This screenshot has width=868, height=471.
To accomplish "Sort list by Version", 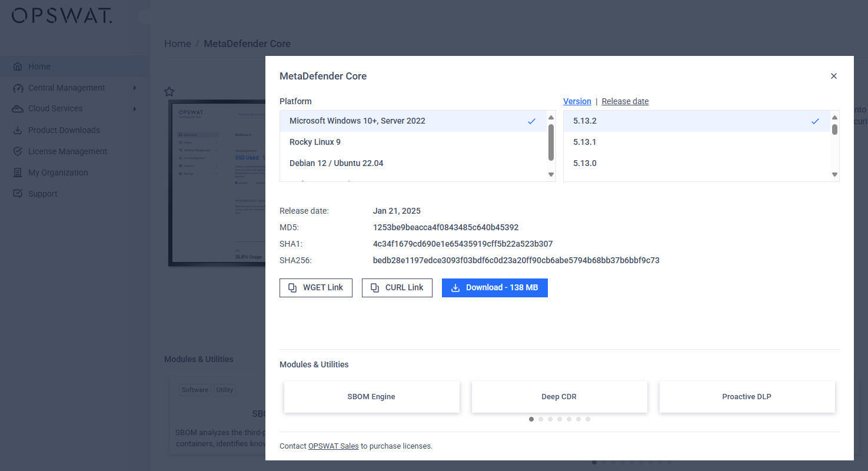I will (x=577, y=101).
